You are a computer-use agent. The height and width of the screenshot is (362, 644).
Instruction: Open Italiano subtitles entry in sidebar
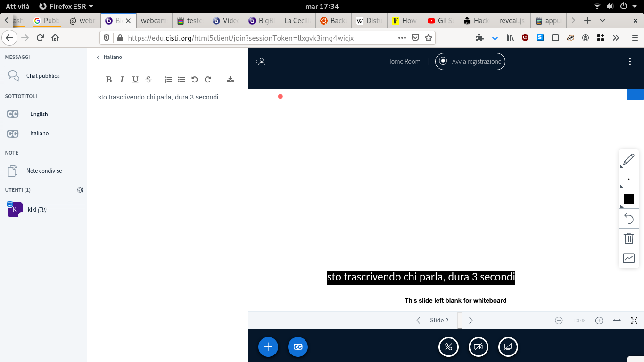(43, 133)
